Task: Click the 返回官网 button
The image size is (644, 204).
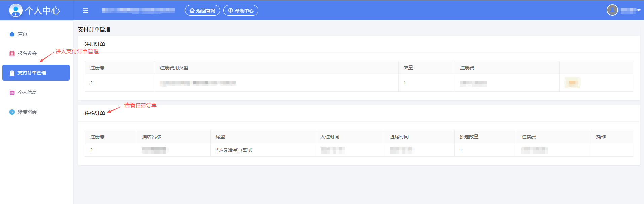Action: point(203,10)
